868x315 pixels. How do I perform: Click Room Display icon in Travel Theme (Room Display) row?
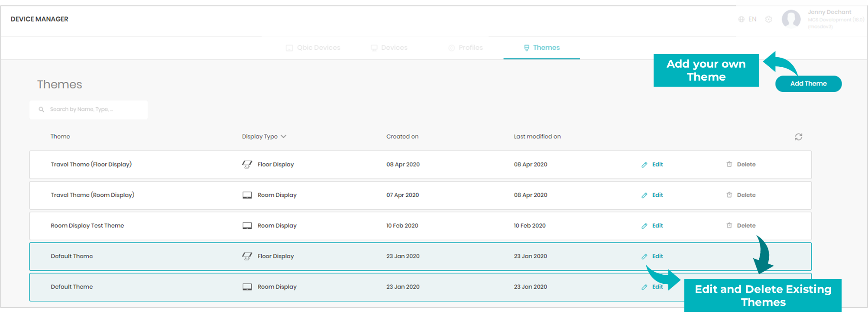tap(247, 195)
